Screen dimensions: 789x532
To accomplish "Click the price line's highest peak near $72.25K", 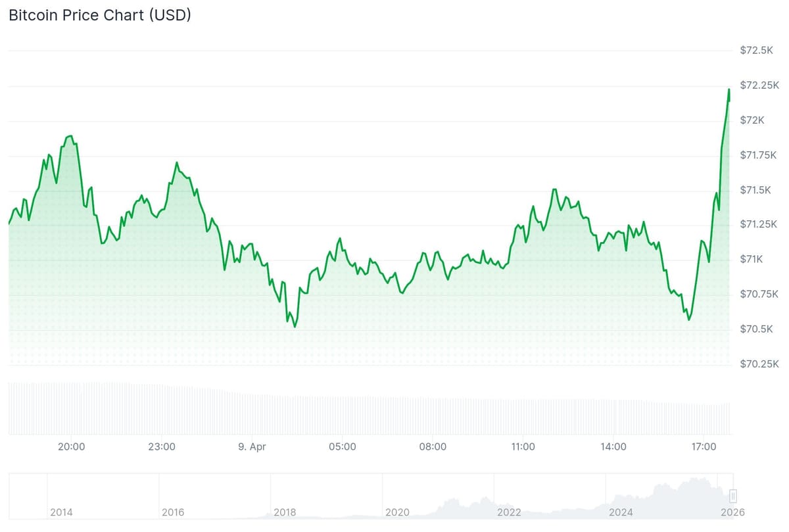I will click(x=729, y=89).
